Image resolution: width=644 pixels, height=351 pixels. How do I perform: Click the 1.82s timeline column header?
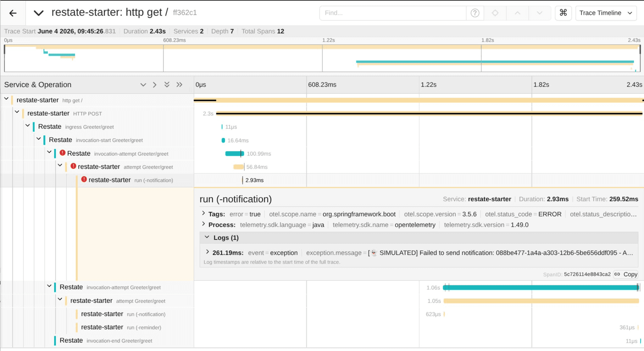pyautogui.click(x=541, y=85)
